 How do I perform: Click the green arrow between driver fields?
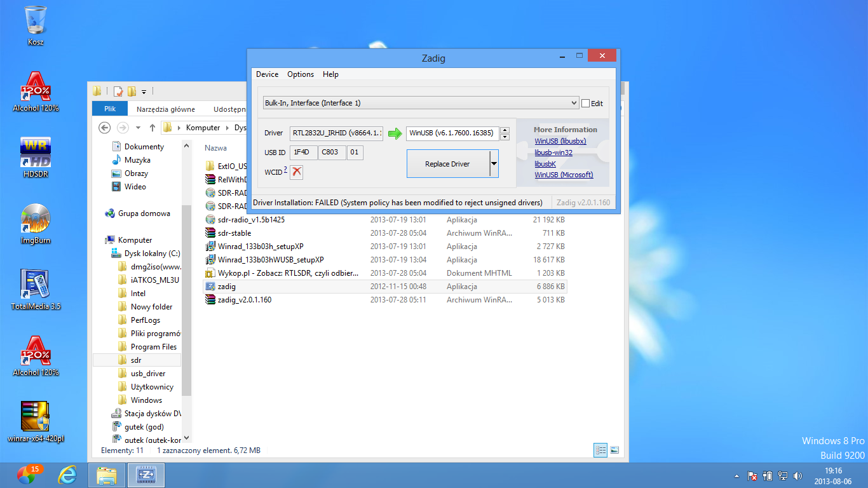[x=395, y=133]
